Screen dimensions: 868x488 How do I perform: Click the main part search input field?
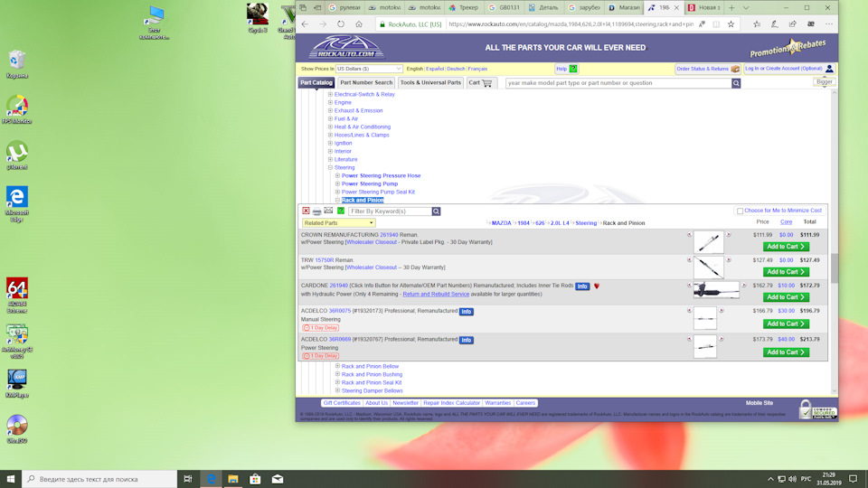point(618,83)
